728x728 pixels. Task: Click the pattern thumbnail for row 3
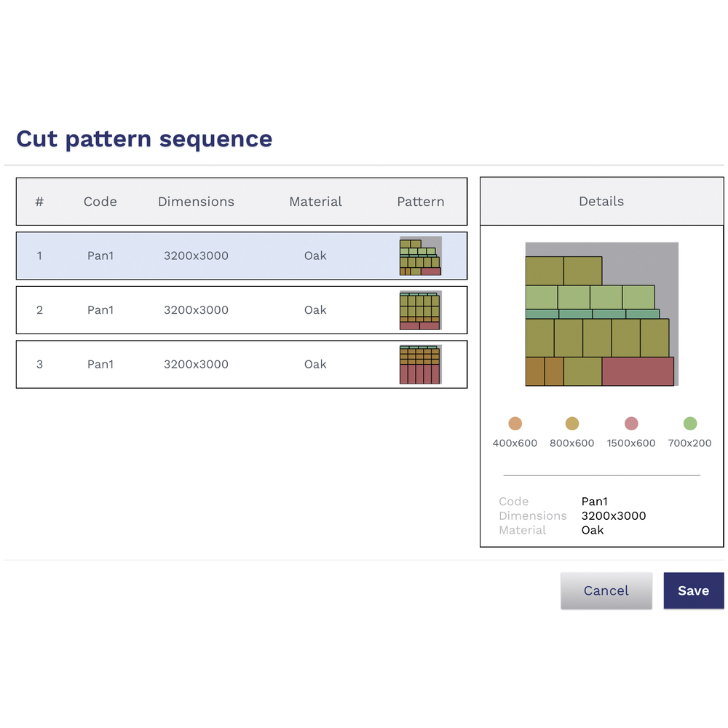421,364
